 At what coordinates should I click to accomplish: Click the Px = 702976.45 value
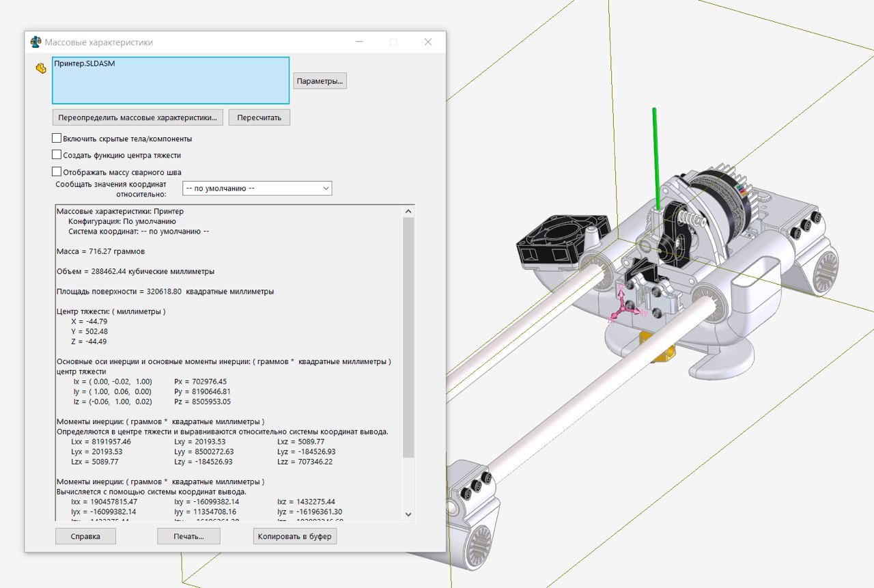coord(201,381)
